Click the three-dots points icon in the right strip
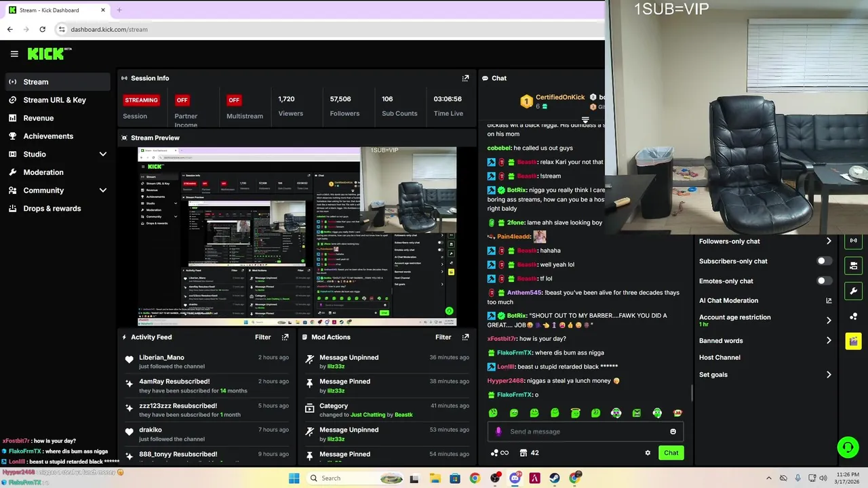The width and height of the screenshot is (868, 488). [853, 317]
